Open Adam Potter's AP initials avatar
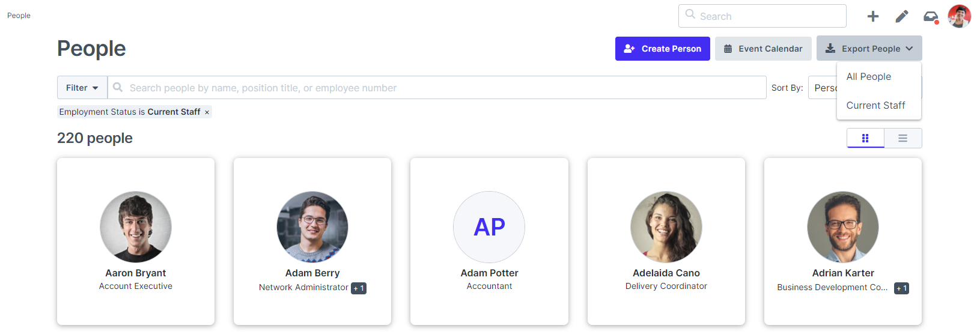This screenshot has height=334, width=980. [489, 227]
